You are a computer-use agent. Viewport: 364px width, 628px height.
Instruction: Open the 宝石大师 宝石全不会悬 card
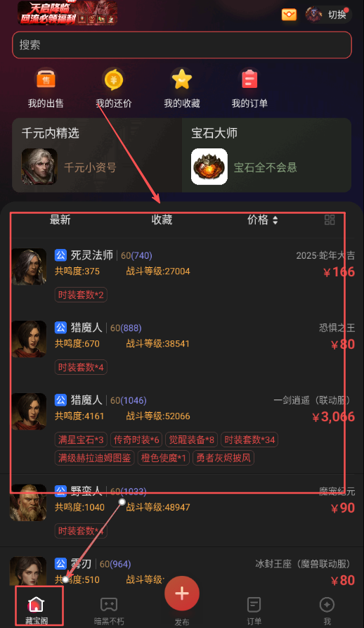[x=267, y=155]
